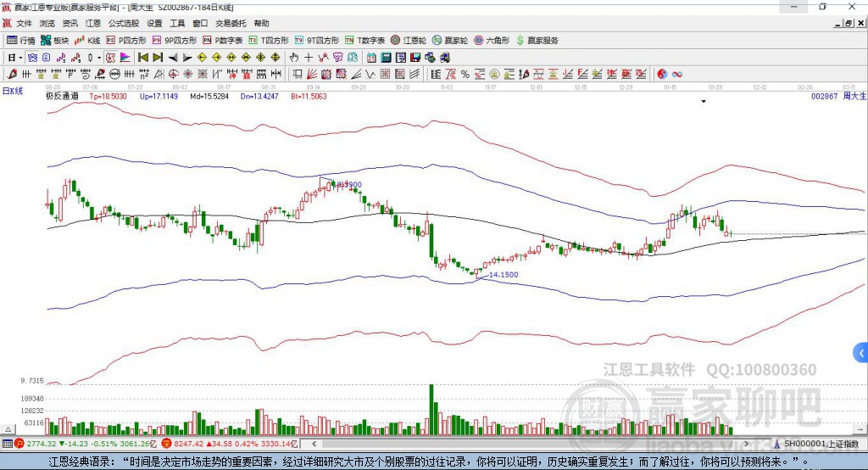
Task: Open 赢家服务 from the toolbar
Action: pos(537,41)
